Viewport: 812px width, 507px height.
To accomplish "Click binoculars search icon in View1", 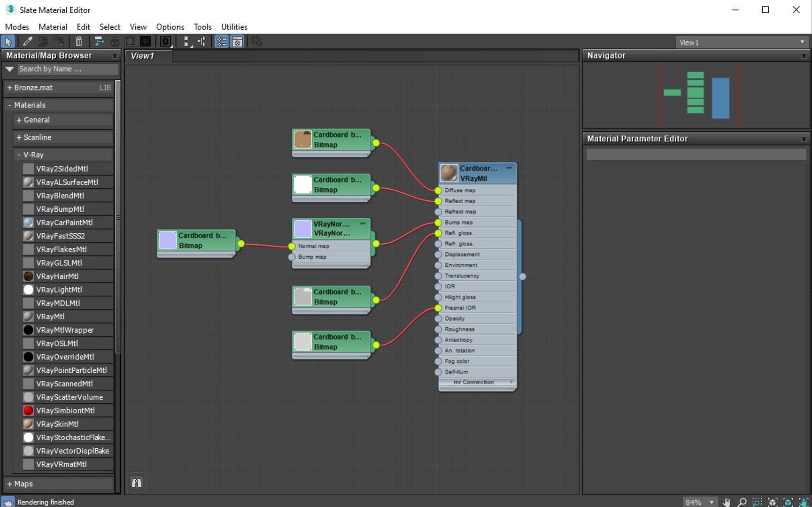I will pos(137,483).
